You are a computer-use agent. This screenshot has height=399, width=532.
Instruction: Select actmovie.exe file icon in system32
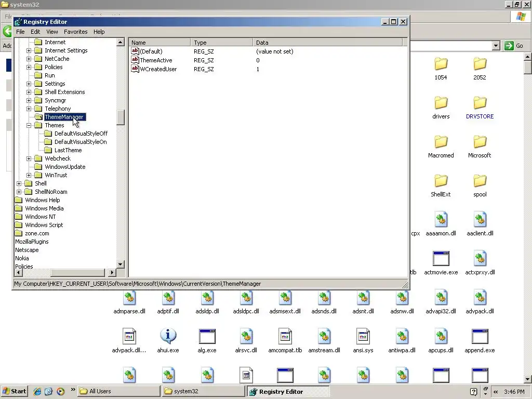(441, 259)
